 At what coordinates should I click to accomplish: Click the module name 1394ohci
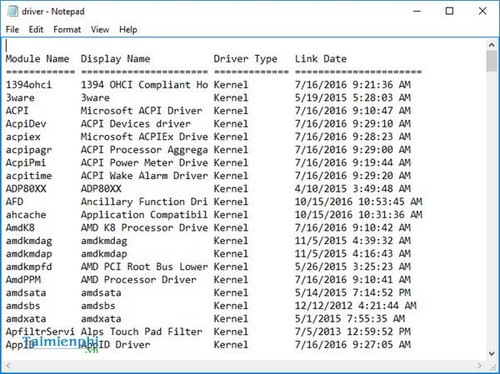click(29, 85)
